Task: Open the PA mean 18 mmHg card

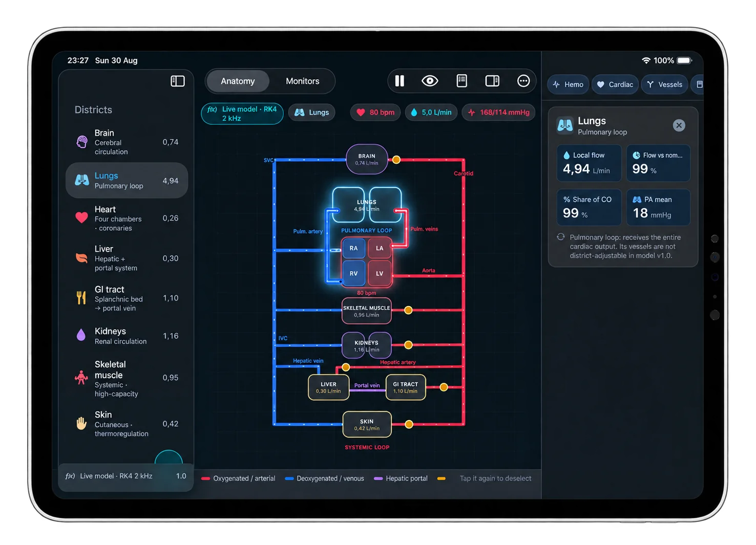Action: click(658, 207)
